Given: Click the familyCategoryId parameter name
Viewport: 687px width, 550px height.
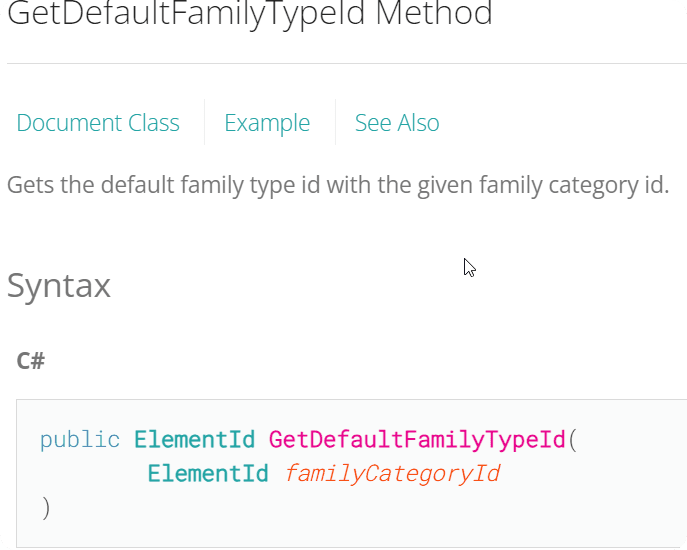Looking at the screenshot, I should click(392, 474).
